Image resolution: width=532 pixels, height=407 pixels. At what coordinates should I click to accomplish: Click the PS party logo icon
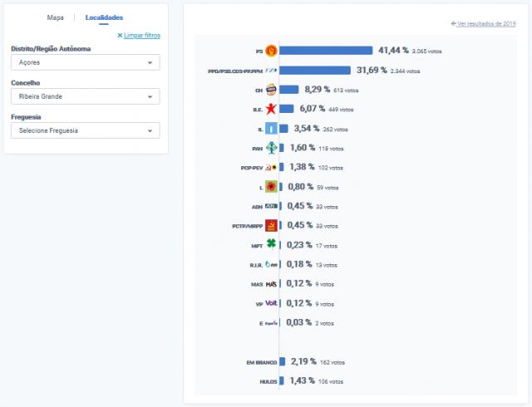click(x=270, y=51)
